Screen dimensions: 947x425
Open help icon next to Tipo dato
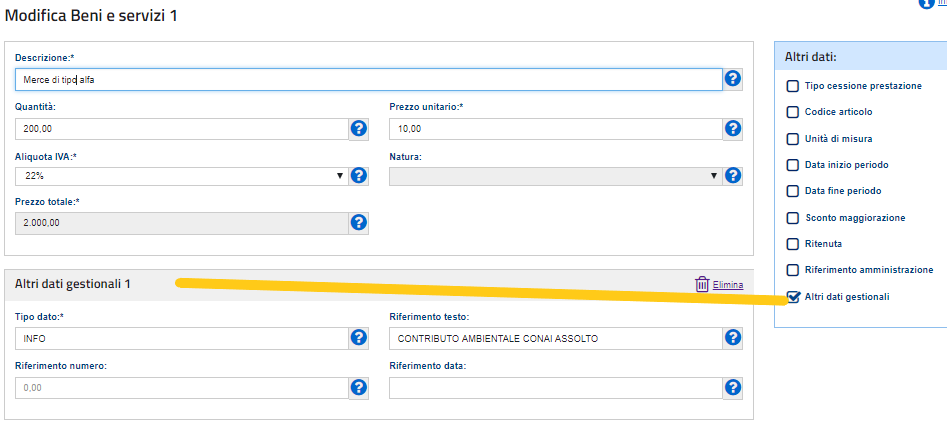(359, 338)
